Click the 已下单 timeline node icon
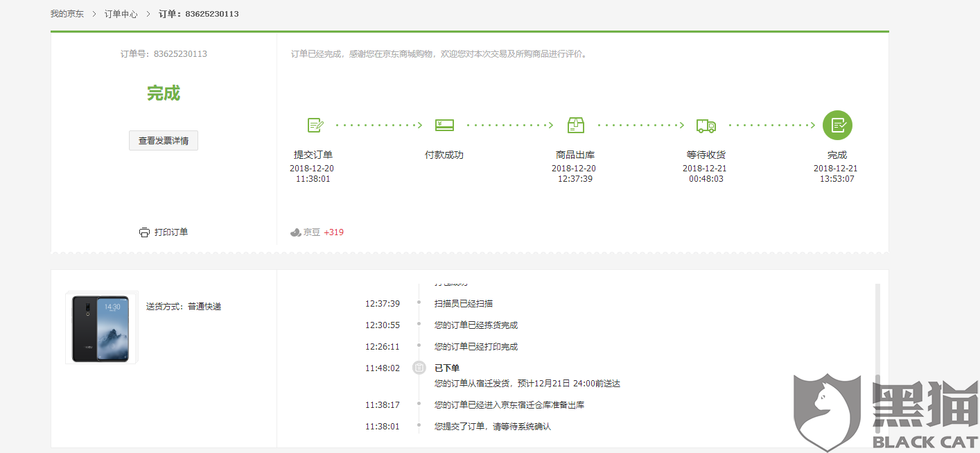 (419, 368)
